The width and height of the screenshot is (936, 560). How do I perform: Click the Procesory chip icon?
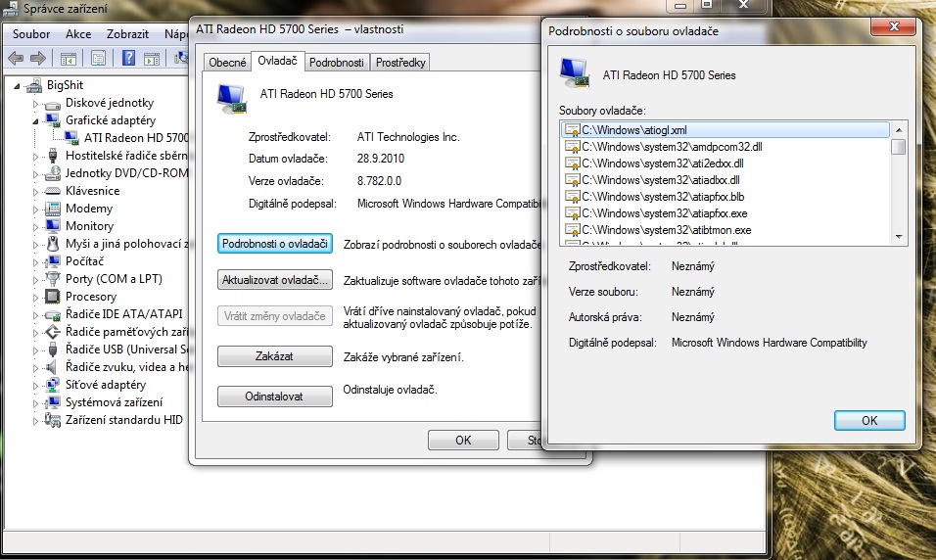point(53,296)
